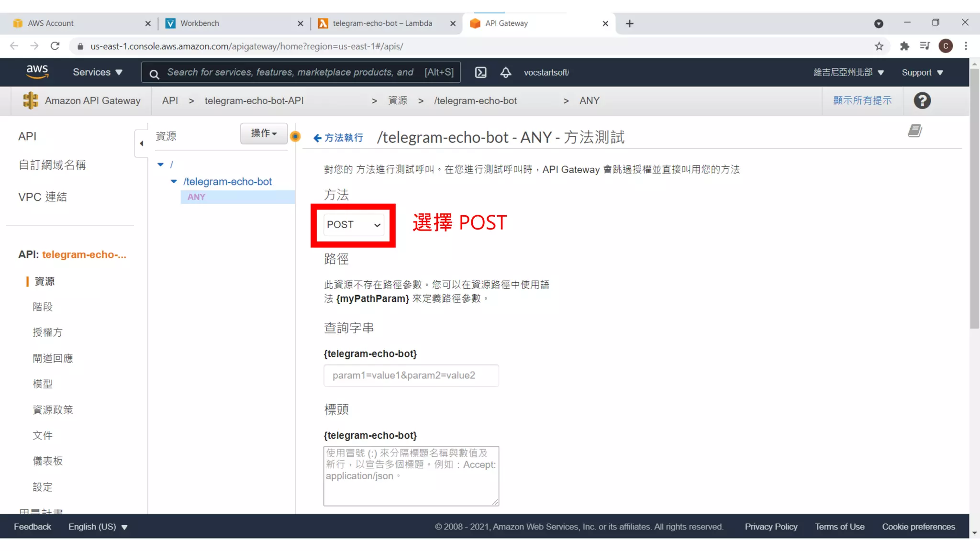This screenshot has width=980, height=551.
Task: Click the 資源 breadcrumb item
Action: (397, 100)
